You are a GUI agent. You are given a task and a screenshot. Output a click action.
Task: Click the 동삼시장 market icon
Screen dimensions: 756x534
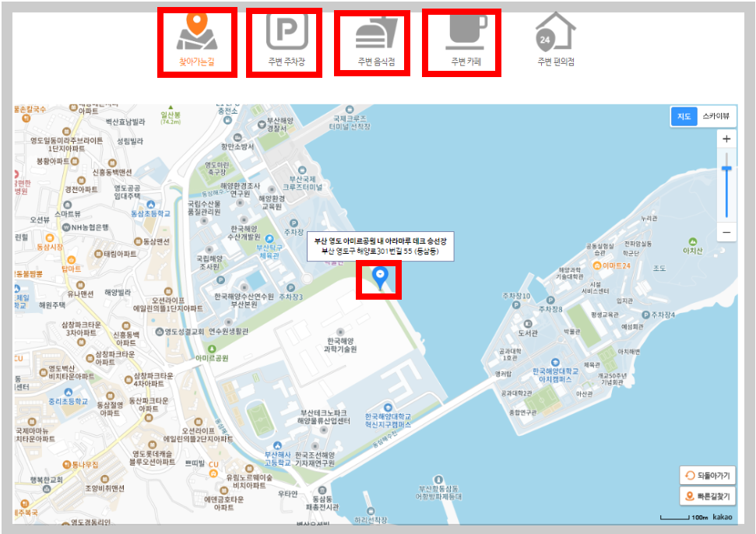point(50,237)
